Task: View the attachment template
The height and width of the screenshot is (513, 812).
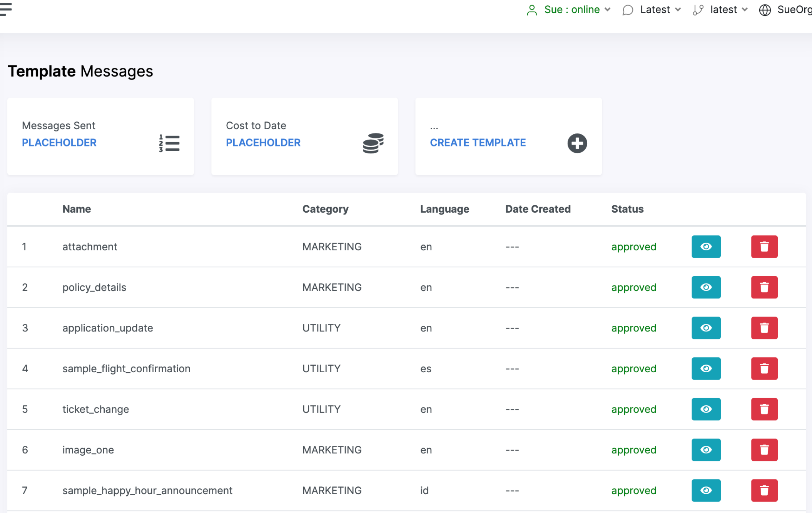Action: (x=706, y=247)
